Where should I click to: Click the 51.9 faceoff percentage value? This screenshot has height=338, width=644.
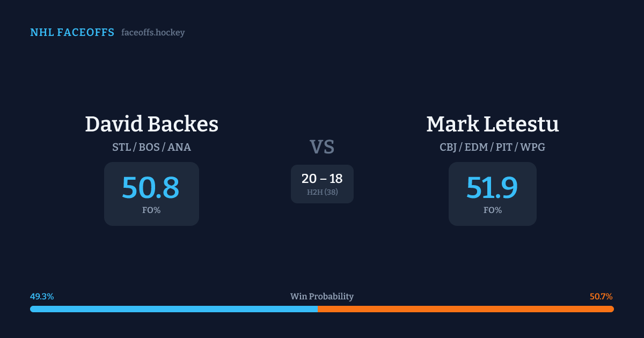[492, 187]
